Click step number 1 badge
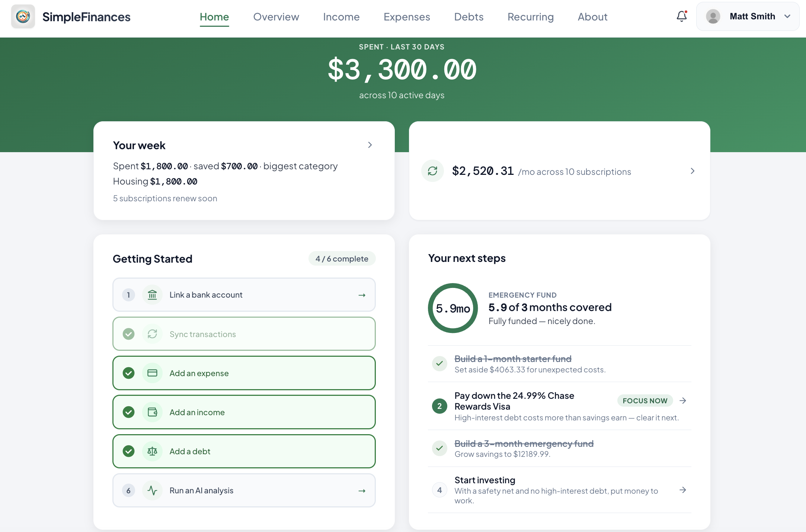This screenshot has height=532, width=806. point(128,295)
